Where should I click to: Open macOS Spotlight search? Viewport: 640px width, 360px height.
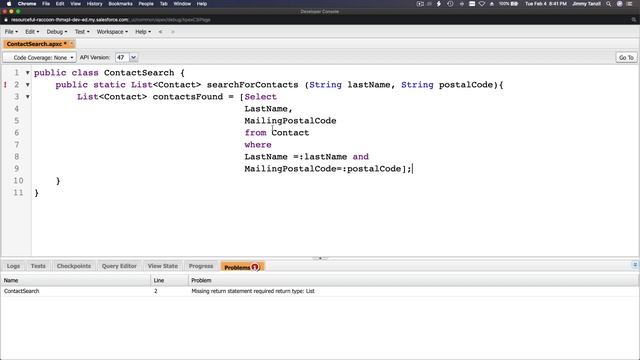pos(609,4)
